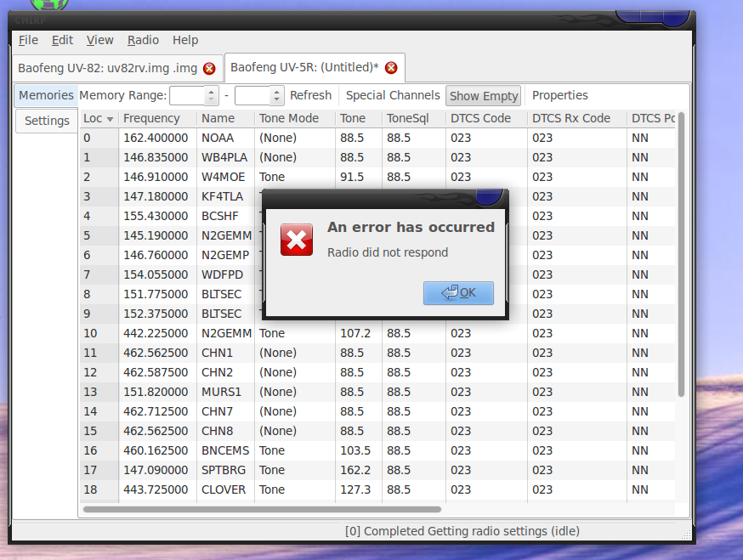743x560 pixels.
Task: Dismiss the error dialog with OK
Action: click(x=458, y=293)
